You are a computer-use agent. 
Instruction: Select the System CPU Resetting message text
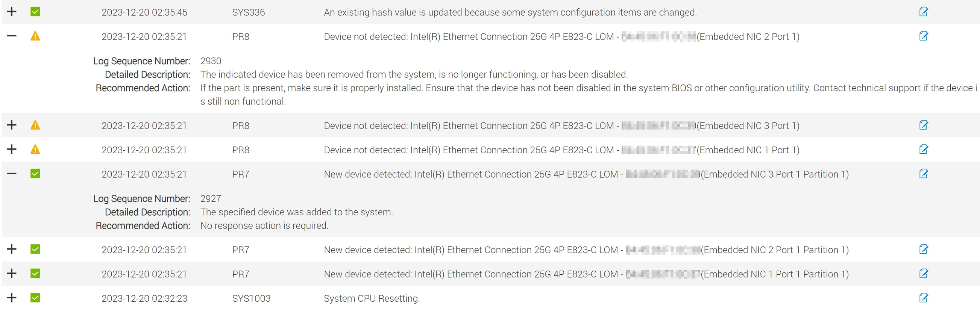click(x=372, y=299)
